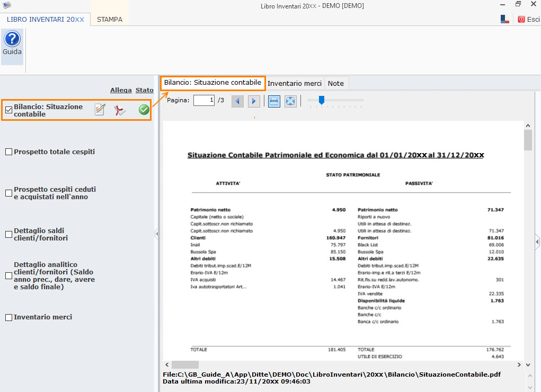
Task: Click the horizontal scrollbar thumb of preview
Action: 185,365
